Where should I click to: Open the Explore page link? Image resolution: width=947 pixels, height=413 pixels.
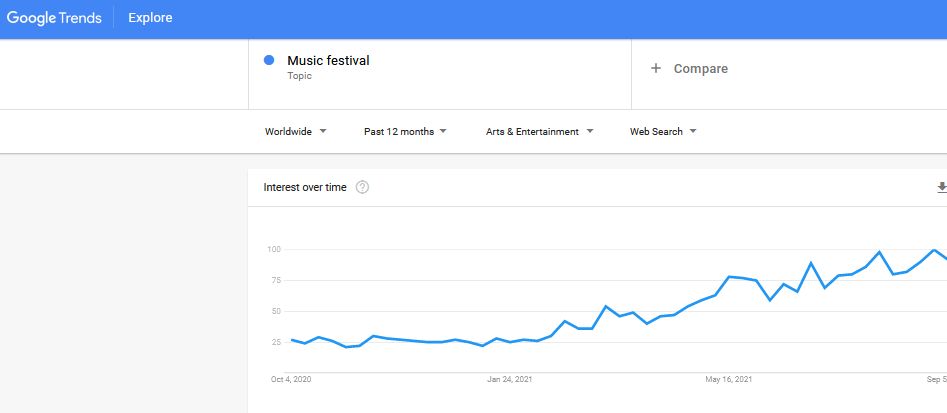(x=150, y=18)
